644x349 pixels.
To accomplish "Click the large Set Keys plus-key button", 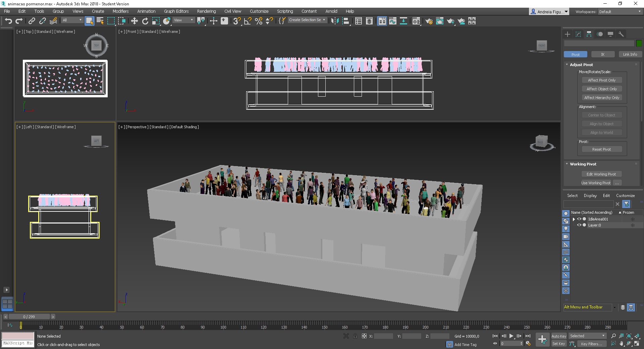I will pyautogui.click(x=542, y=339).
